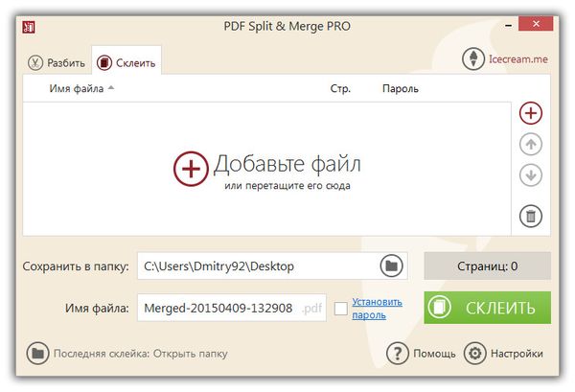Viewport: 575px width, 392px height.
Task: Click the red plus add-file icon on right sidebar
Action: coord(531,112)
